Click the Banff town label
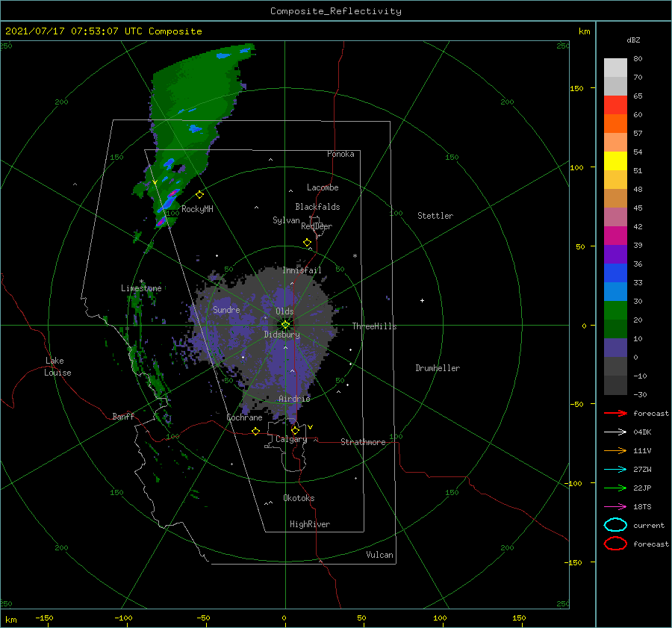The width and height of the screenshot is (672, 628). tap(123, 417)
